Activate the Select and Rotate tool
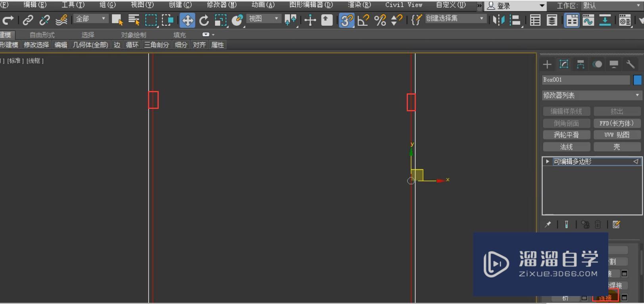 (204, 20)
